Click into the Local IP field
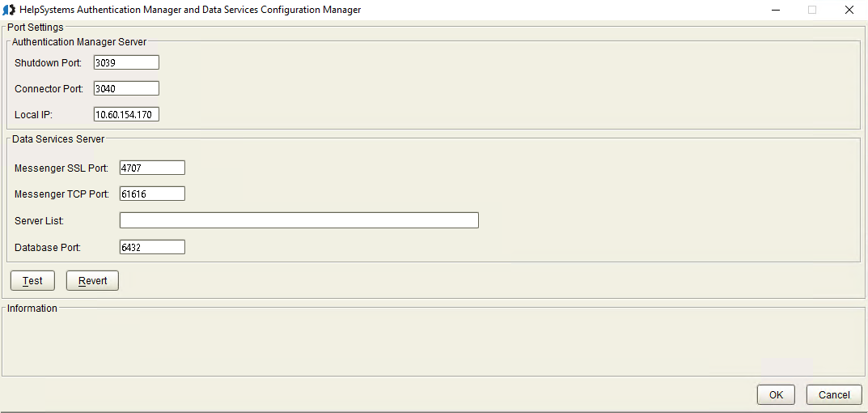Viewport: 868px width, 413px height. [x=126, y=115]
